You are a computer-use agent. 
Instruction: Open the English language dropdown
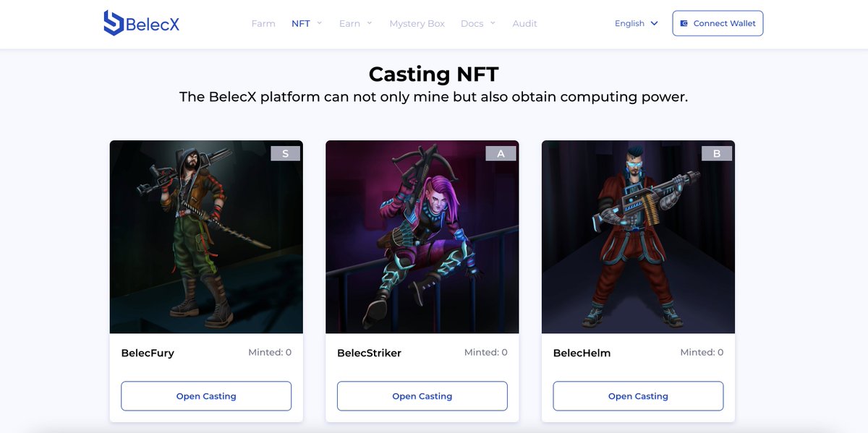click(x=637, y=23)
